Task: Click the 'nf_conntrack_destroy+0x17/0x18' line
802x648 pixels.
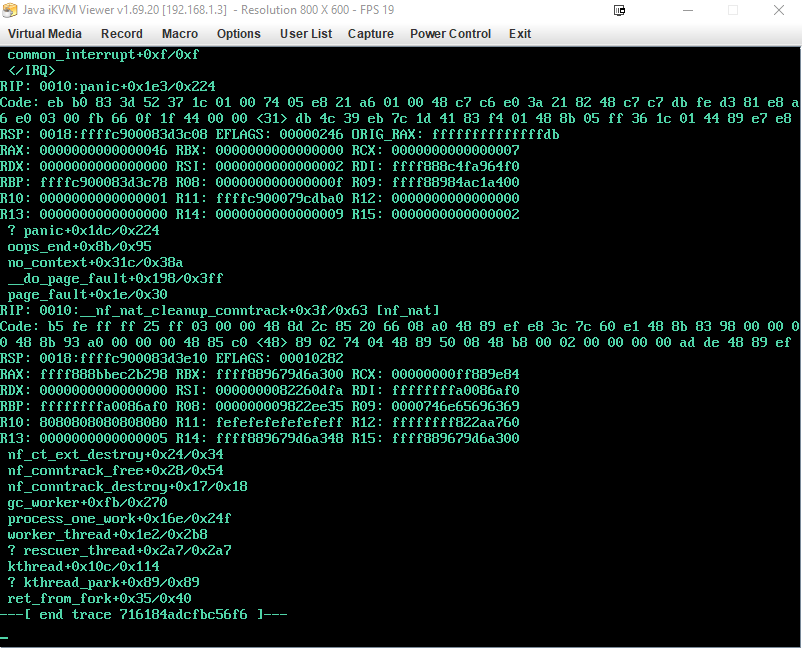Action: coord(127,486)
